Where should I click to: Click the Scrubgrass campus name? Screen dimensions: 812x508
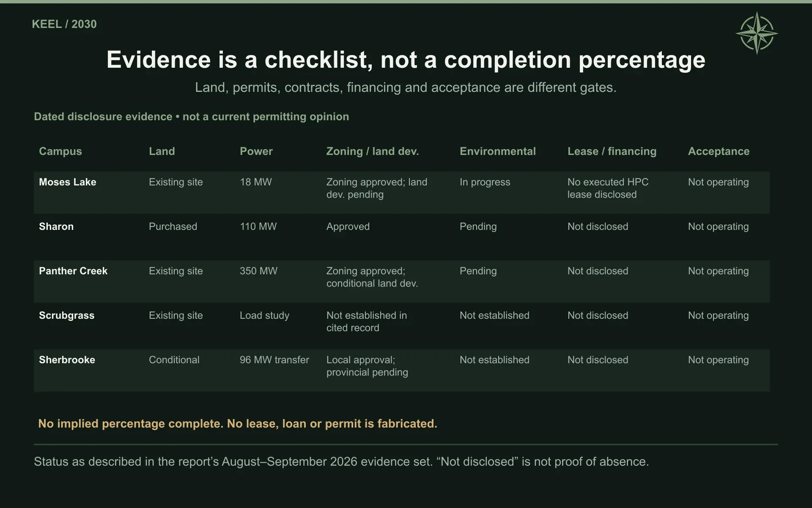click(67, 315)
